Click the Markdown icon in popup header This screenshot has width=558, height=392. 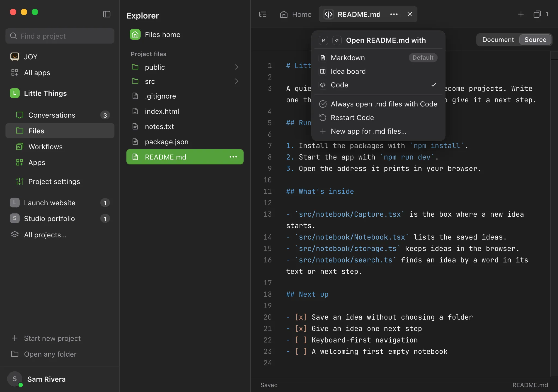323,40
